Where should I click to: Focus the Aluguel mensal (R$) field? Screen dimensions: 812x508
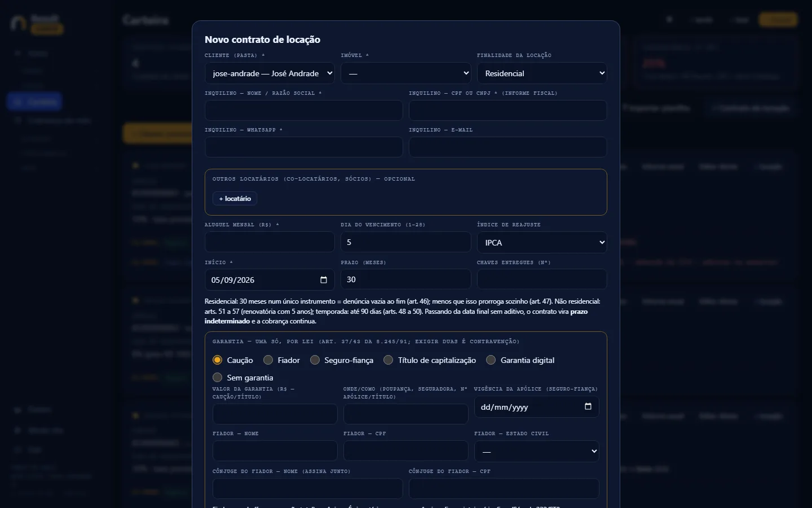pos(270,242)
